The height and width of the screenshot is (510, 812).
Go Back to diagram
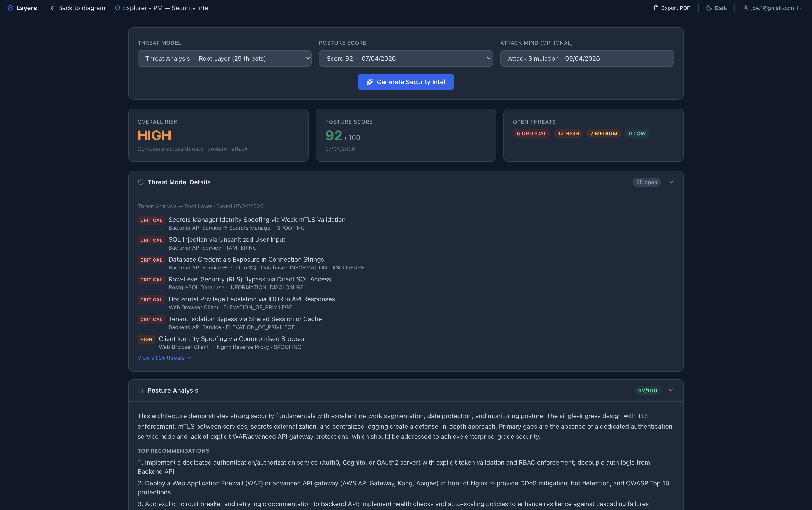78,8
